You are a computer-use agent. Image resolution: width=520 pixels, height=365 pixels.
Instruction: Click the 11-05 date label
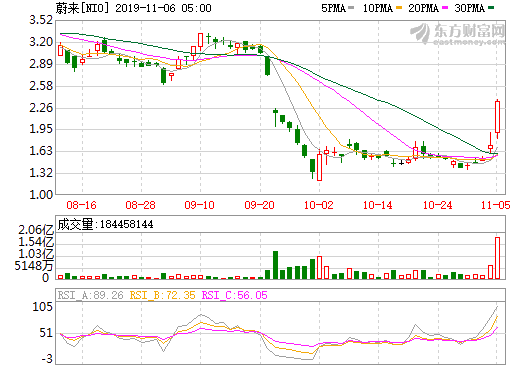[x=496, y=205]
